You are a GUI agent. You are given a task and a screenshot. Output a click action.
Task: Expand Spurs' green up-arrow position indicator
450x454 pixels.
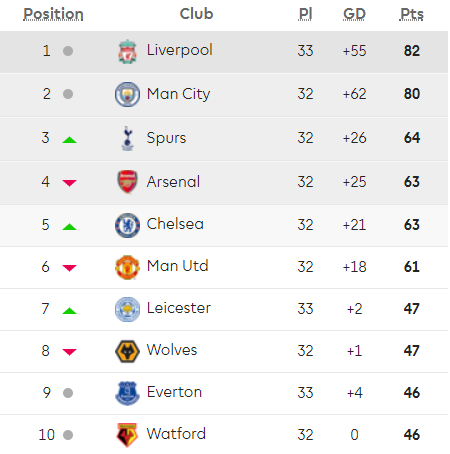pos(70,140)
